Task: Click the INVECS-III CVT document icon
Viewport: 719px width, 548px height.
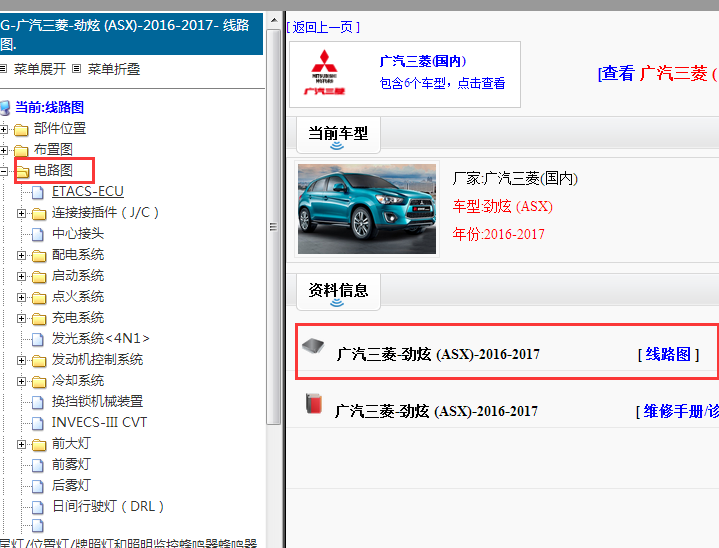Action: [x=38, y=424]
